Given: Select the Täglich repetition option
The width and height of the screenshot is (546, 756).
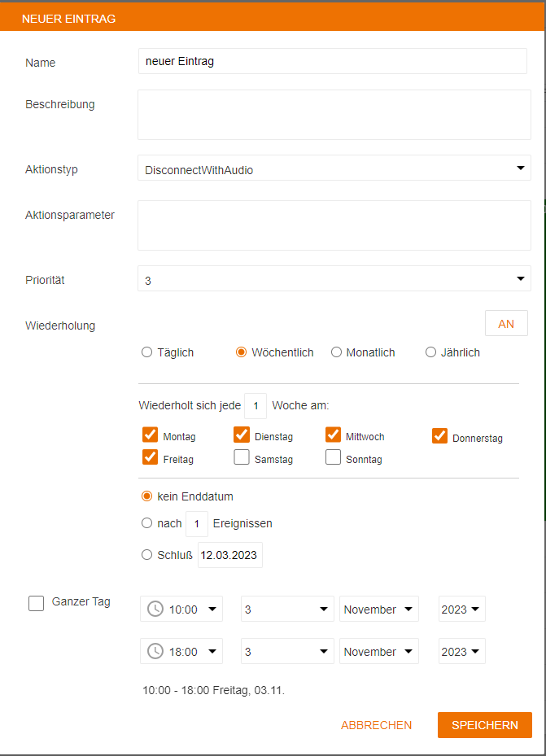Looking at the screenshot, I should [147, 352].
